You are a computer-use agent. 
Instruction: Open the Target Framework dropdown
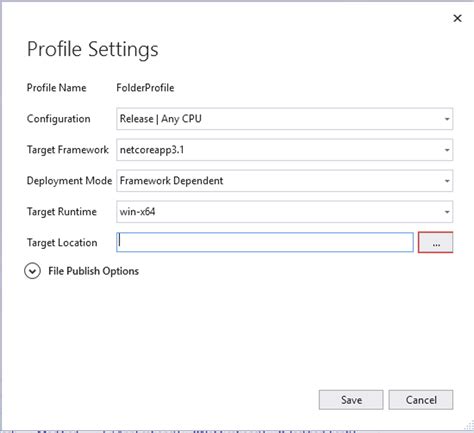(284, 150)
